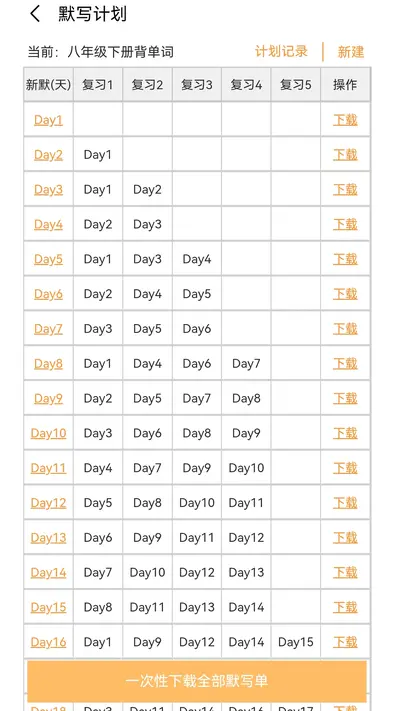Open the Day1 dictation link
The height and width of the screenshot is (711, 400).
(x=48, y=120)
